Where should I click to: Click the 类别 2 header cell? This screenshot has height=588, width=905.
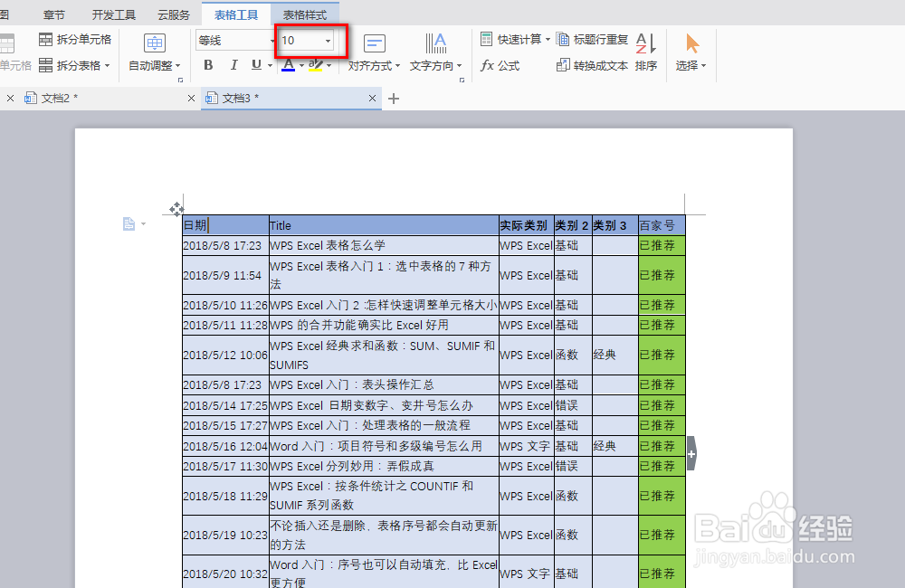coord(573,225)
